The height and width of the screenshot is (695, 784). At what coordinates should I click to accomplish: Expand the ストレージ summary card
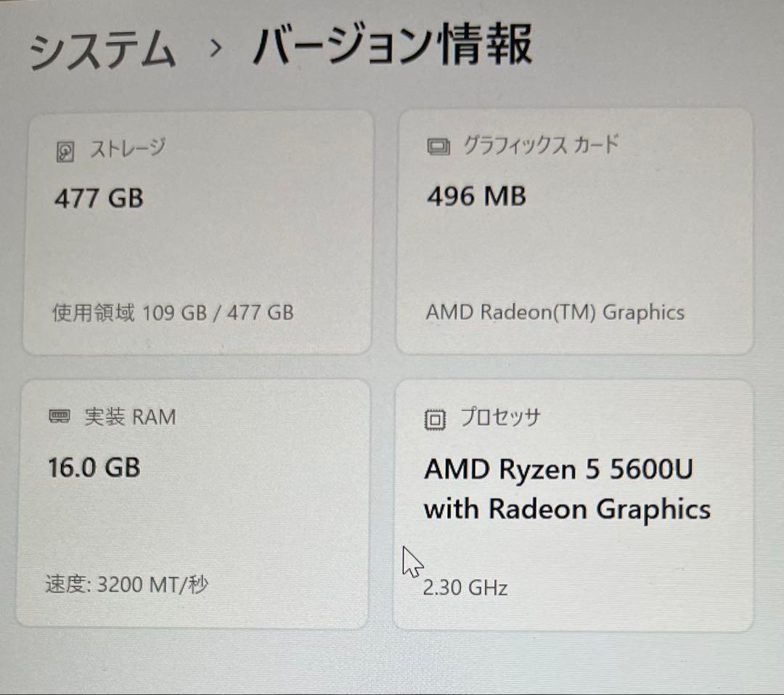click(196, 232)
